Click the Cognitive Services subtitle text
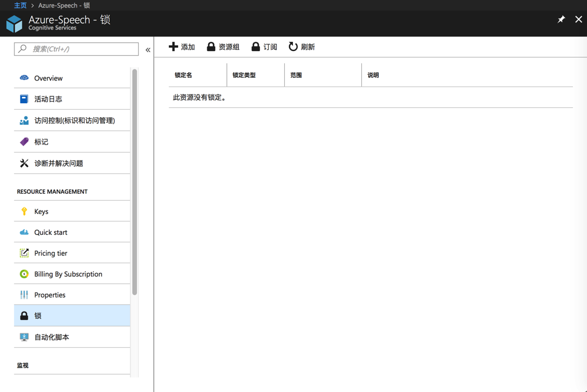 tap(52, 28)
